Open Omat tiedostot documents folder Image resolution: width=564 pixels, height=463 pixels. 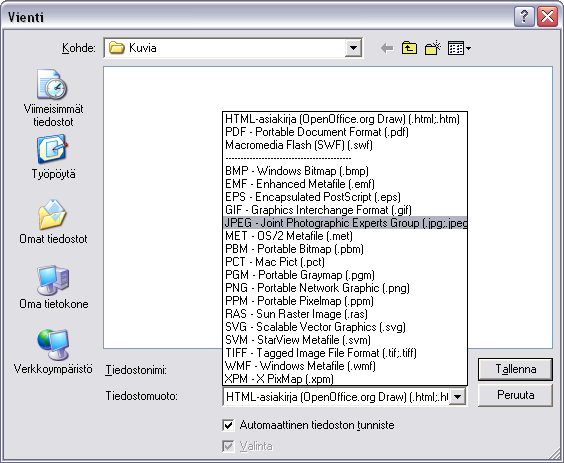point(53,222)
